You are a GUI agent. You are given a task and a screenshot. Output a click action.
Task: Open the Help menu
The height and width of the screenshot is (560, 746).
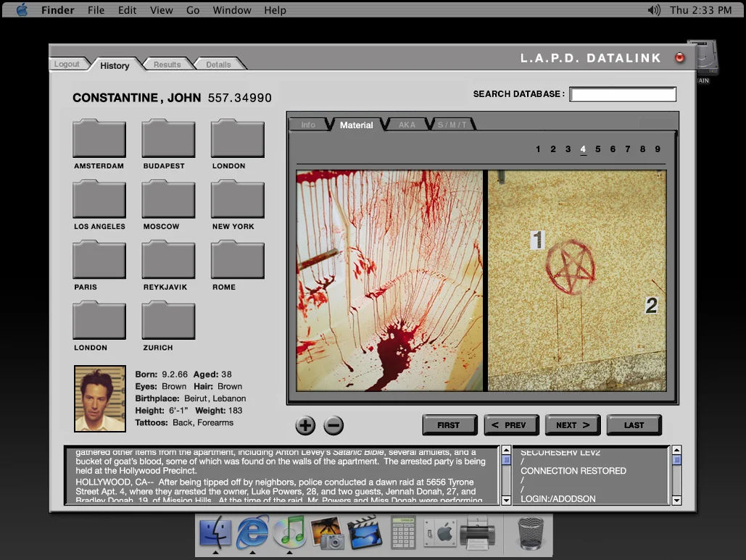[275, 10]
